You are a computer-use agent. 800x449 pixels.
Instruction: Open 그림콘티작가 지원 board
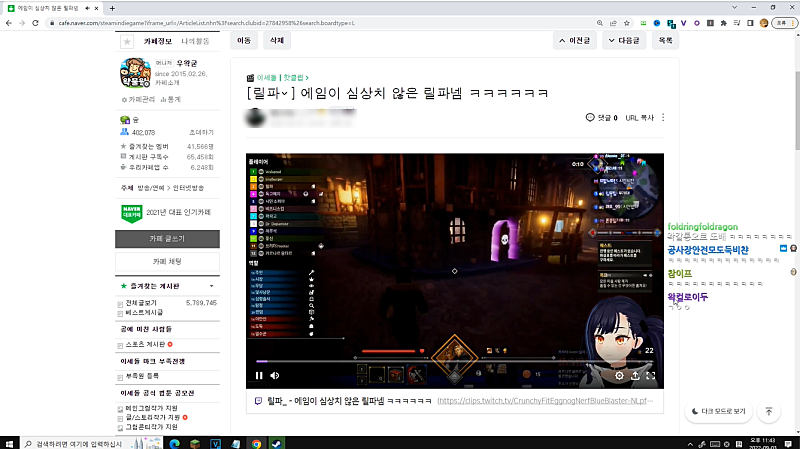152,427
